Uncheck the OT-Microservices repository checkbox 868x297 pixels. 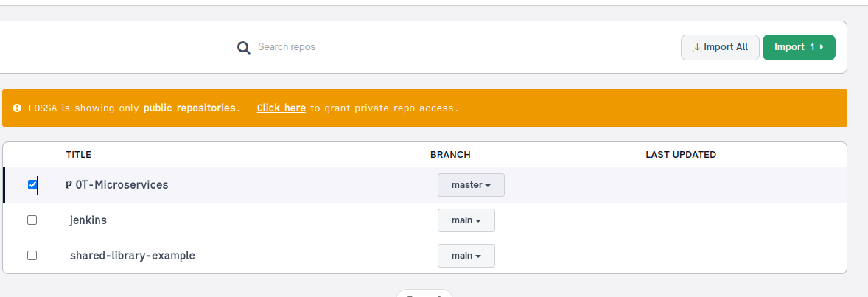[x=32, y=185]
